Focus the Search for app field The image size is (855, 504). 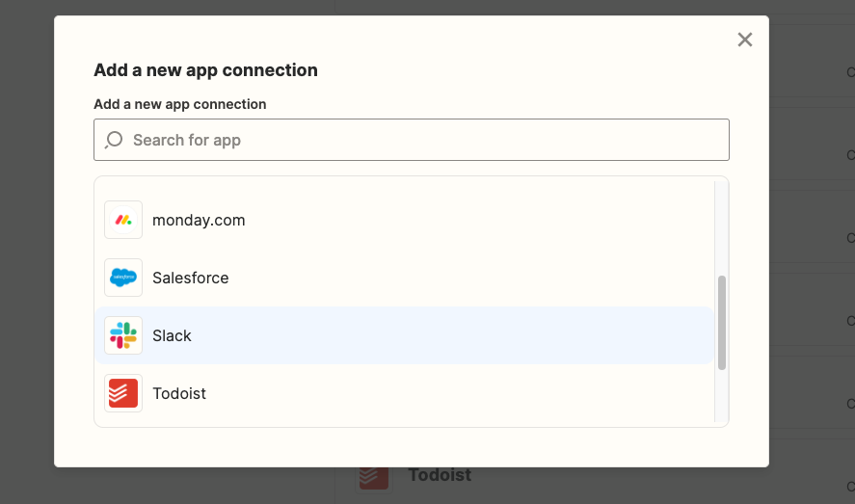pos(424,140)
